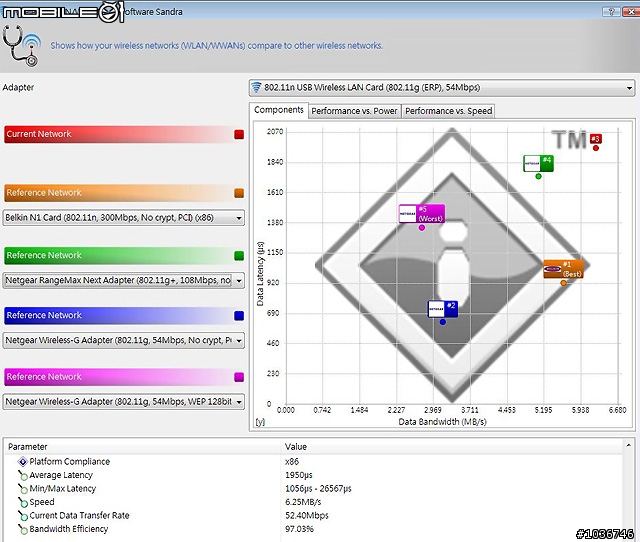Click the [y] axis toggle label
The width and height of the screenshot is (640, 542).
pyautogui.click(x=260, y=422)
